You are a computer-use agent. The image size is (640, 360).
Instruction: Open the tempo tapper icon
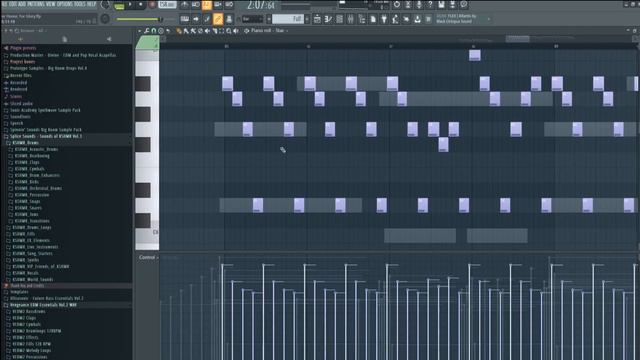click(395, 19)
